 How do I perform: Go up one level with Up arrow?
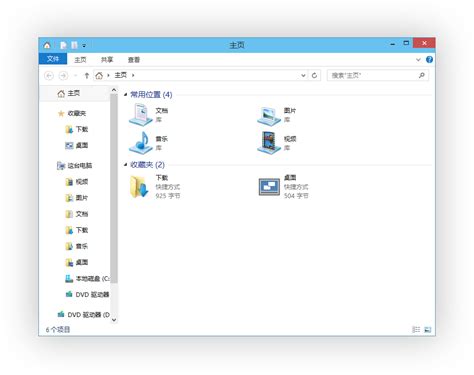87,76
